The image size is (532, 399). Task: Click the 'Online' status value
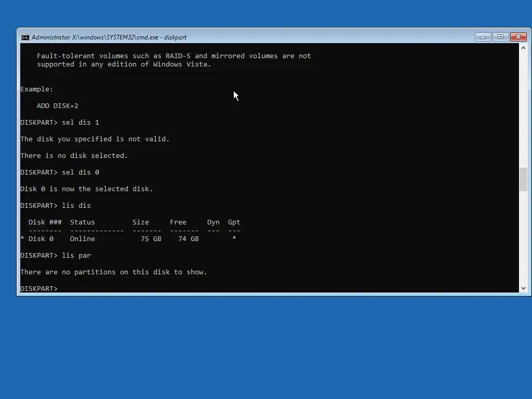pos(83,239)
